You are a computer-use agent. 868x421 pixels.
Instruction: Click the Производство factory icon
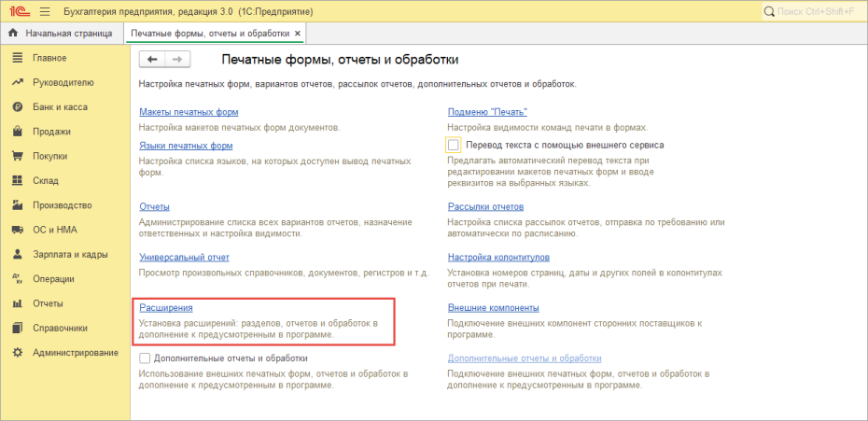18,205
